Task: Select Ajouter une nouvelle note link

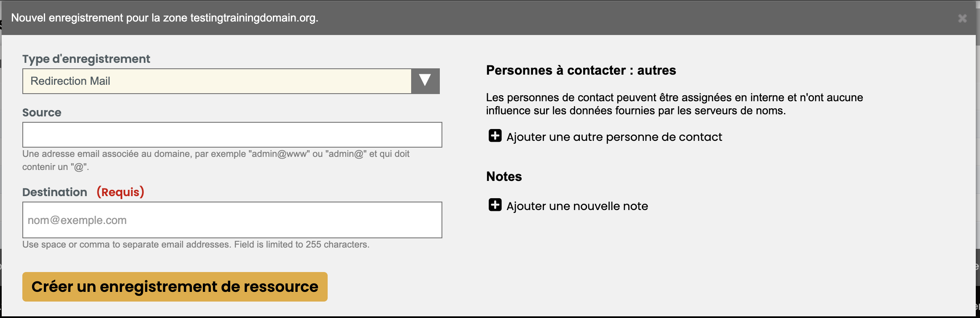Action: click(577, 206)
